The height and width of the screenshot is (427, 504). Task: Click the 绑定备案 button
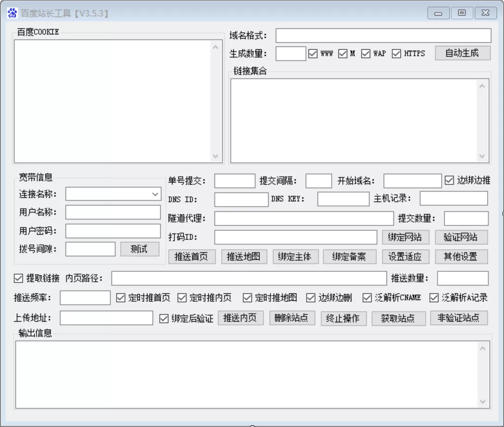(x=349, y=257)
